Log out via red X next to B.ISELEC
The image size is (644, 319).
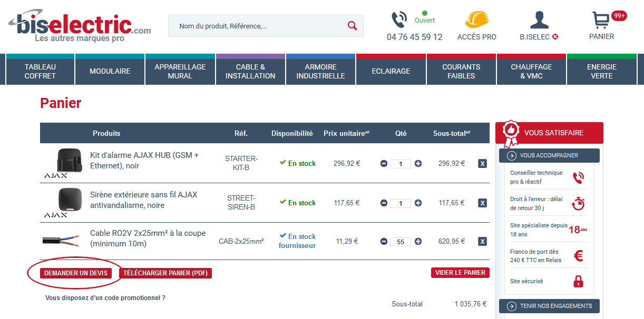tap(555, 37)
